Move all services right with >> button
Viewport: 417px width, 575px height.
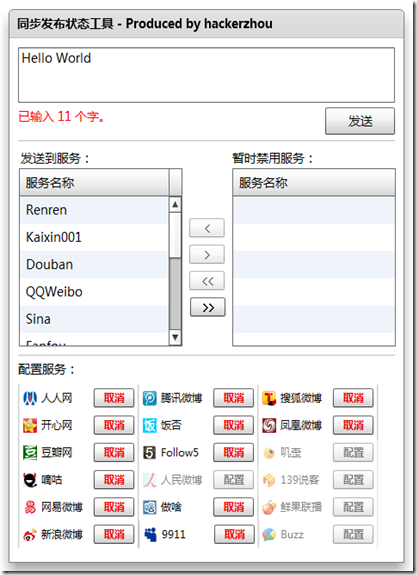tap(208, 307)
